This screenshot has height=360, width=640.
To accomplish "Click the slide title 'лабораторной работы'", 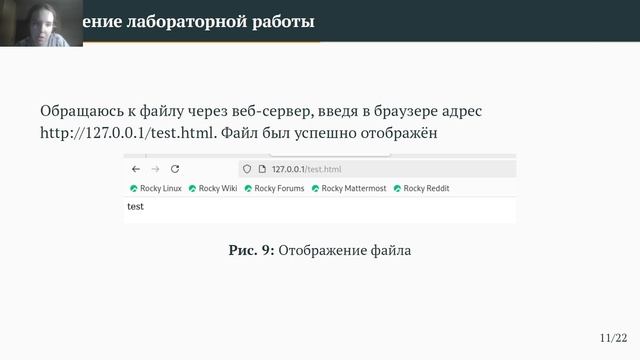I will pos(220,22).
